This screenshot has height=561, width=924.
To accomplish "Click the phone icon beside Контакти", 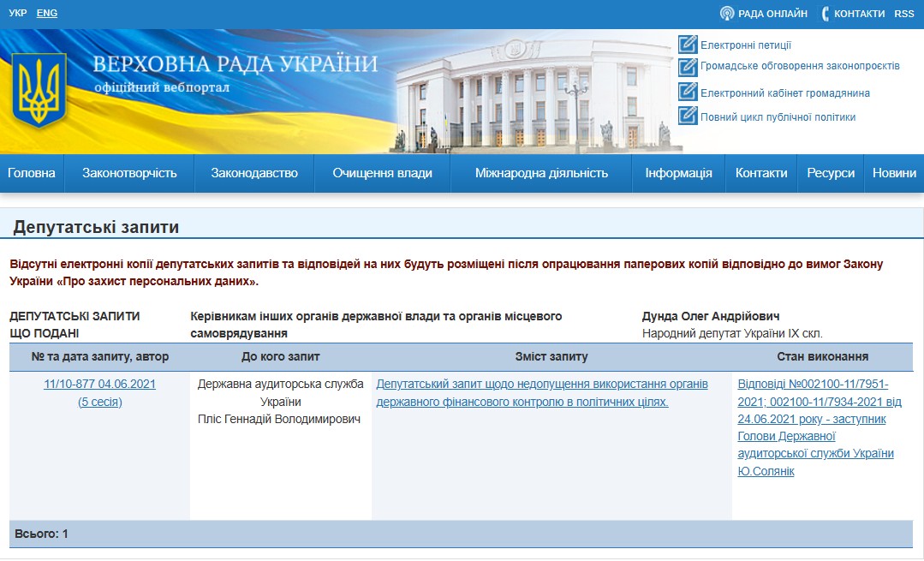I will coord(825,14).
